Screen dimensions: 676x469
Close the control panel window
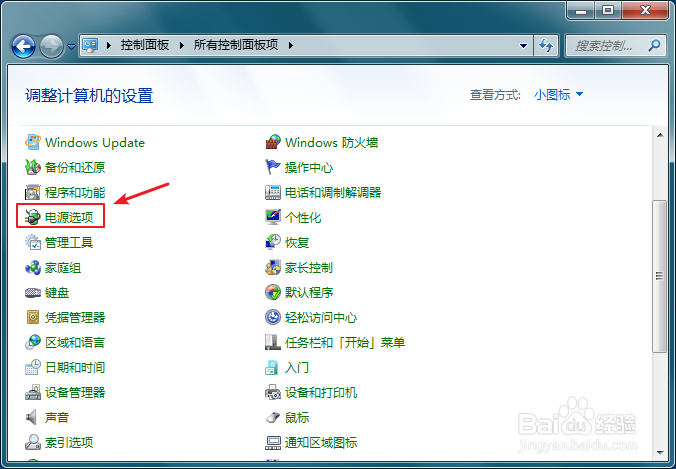(x=645, y=10)
